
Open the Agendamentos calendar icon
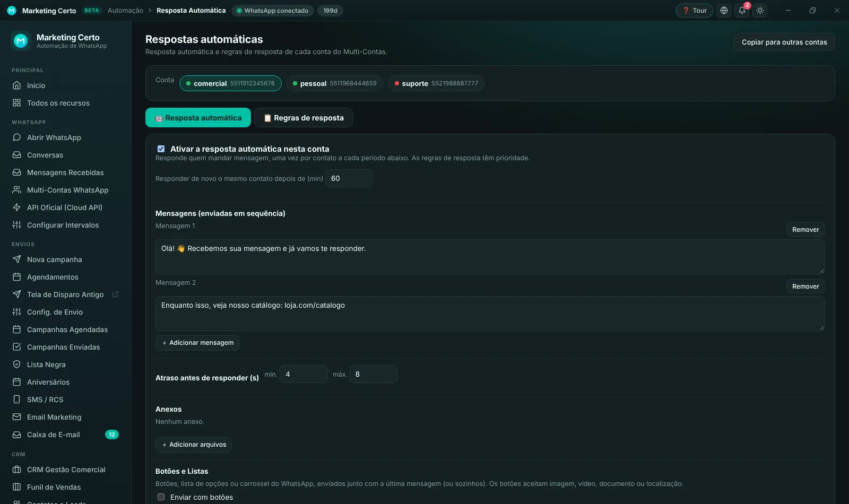click(x=17, y=277)
